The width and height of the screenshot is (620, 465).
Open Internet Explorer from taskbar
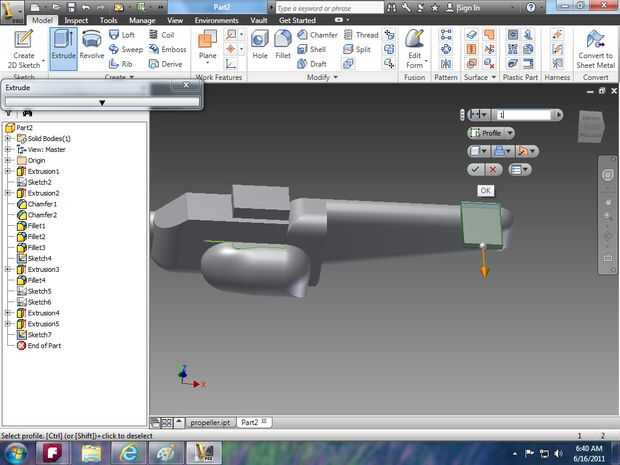(129, 453)
